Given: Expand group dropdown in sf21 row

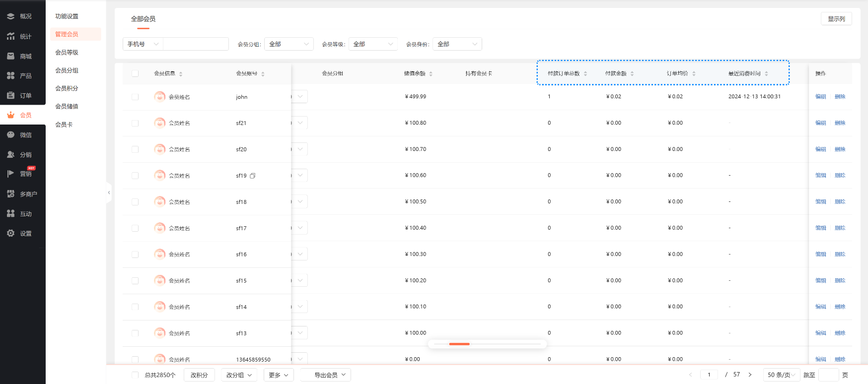Looking at the screenshot, I should pos(300,123).
